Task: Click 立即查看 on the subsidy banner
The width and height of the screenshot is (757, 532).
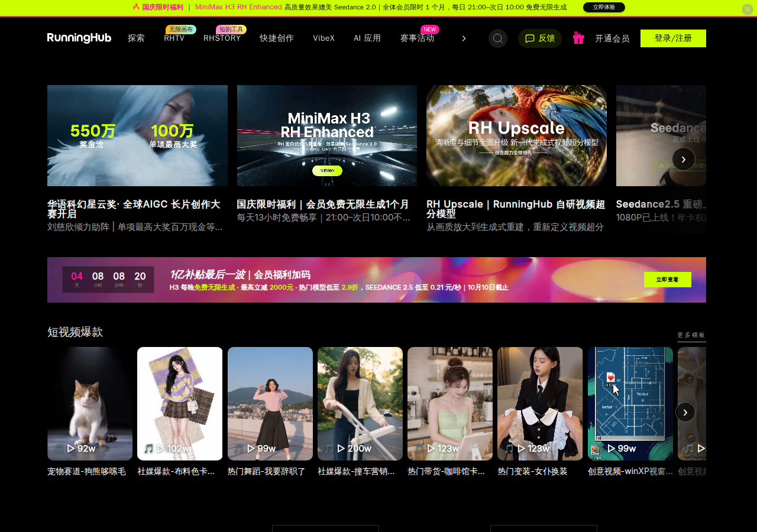Action: point(668,280)
